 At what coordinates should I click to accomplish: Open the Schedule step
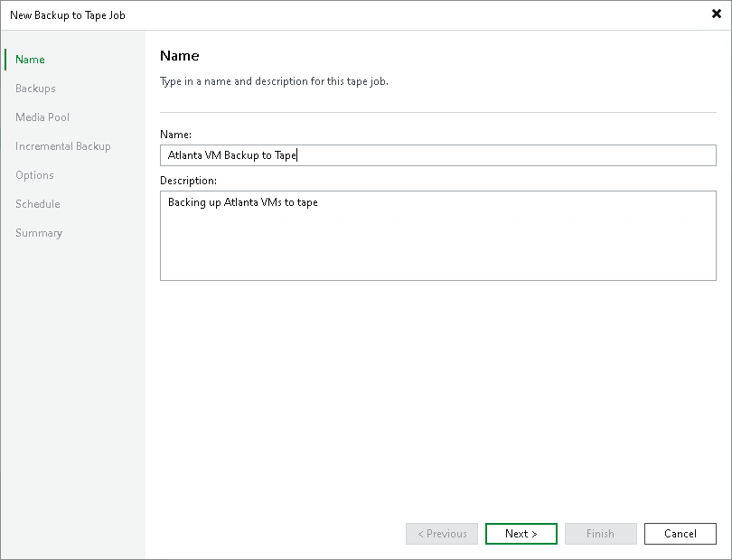38,204
